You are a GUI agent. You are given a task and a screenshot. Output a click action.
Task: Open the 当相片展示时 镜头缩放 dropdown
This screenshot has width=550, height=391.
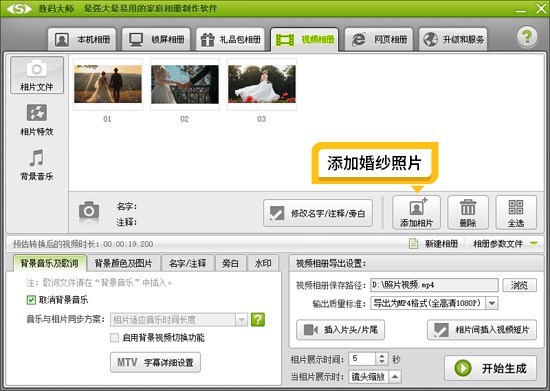pyautogui.click(x=375, y=377)
